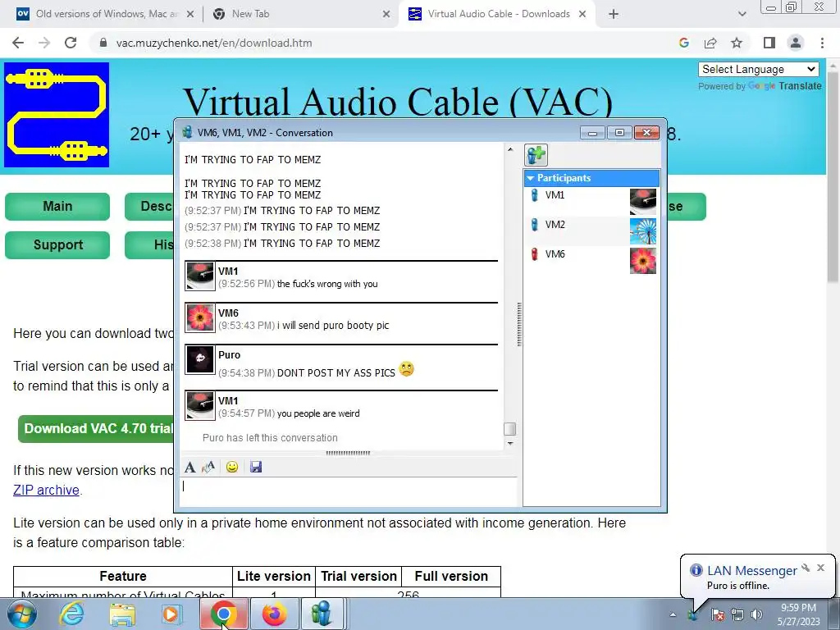Click the participants pane vertical splitter handle
The height and width of the screenshot is (630, 840).
pyautogui.click(x=519, y=325)
